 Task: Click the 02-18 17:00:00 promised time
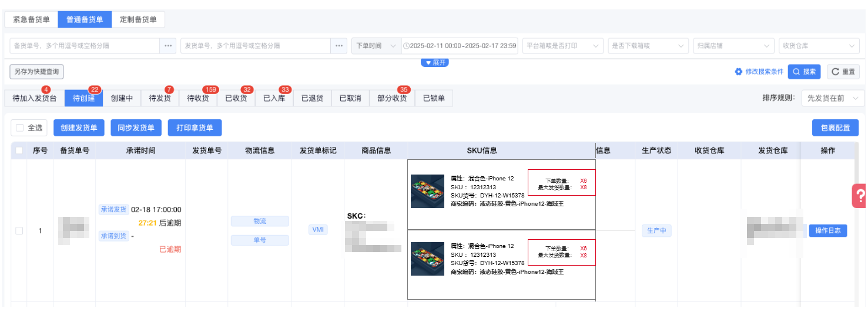pyautogui.click(x=156, y=210)
